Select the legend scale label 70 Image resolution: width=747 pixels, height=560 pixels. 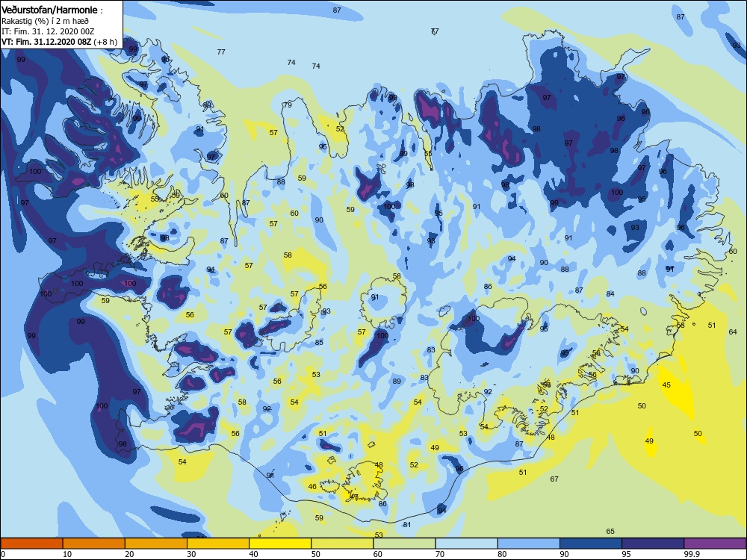coord(440,554)
